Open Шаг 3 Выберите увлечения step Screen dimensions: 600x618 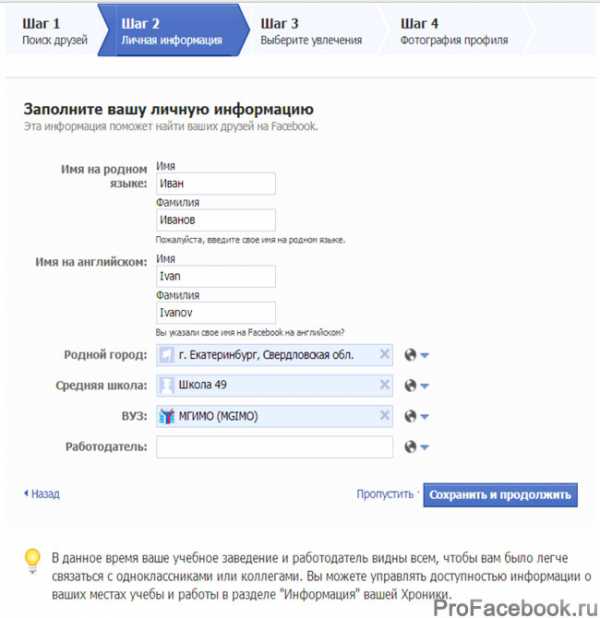tap(311, 31)
